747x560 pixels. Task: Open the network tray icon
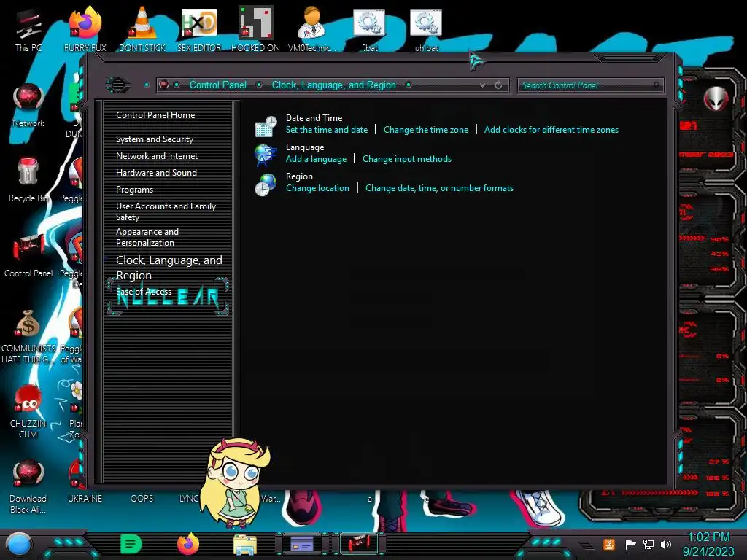[649, 544]
